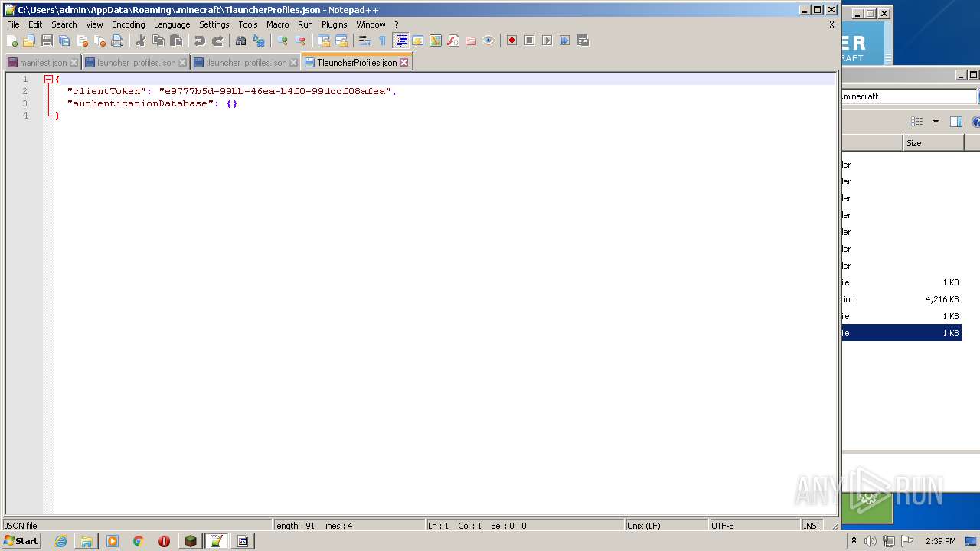Toggle synchronize horizontal scrolling icon

click(x=341, y=41)
